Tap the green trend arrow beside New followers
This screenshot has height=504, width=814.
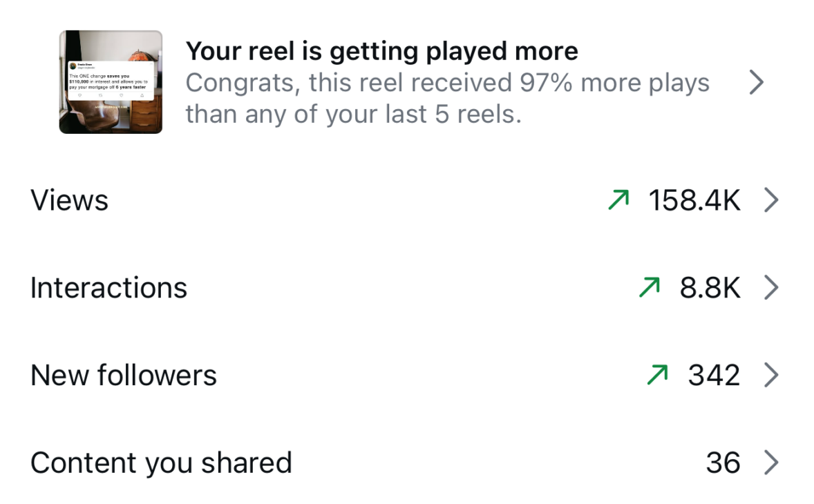pyautogui.click(x=657, y=376)
